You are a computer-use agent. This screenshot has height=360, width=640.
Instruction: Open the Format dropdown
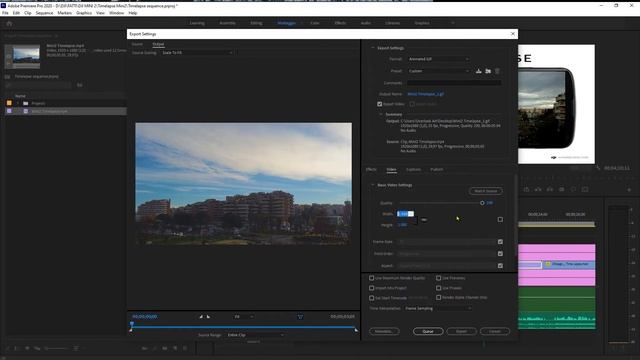(438, 59)
